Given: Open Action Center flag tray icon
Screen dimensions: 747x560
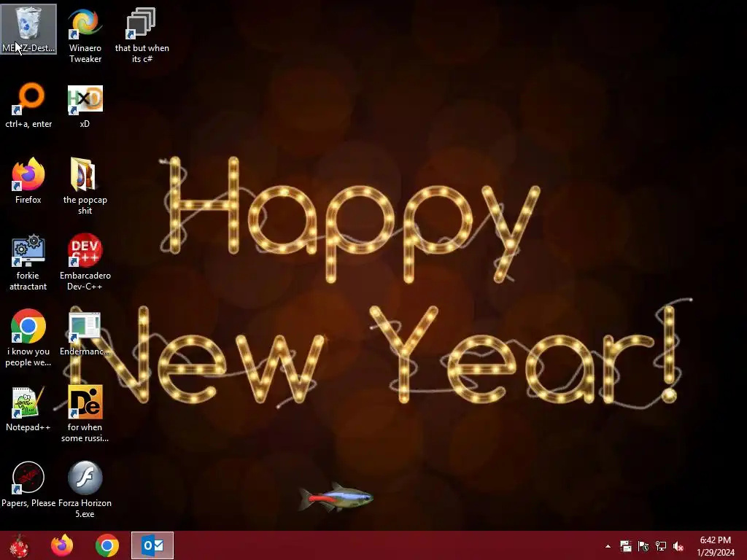Looking at the screenshot, I should pyautogui.click(x=643, y=546).
